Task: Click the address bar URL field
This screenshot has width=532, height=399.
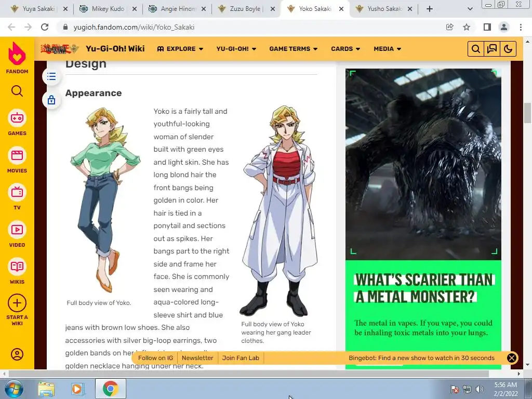Action: (x=251, y=27)
